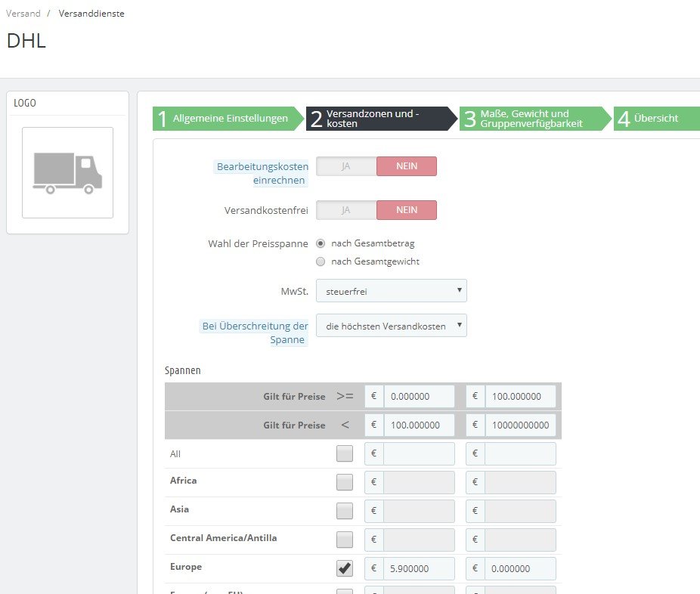Click the Asia second range price field
Viewport: 700px width, 594px height.
click(x=520, y=511)
